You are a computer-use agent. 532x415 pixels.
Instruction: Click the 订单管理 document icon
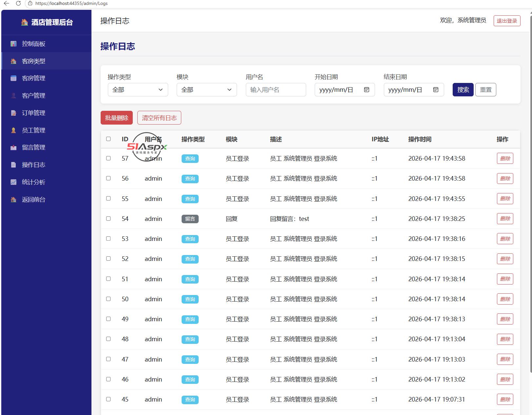pyautogui.click(x=13, y=113)
